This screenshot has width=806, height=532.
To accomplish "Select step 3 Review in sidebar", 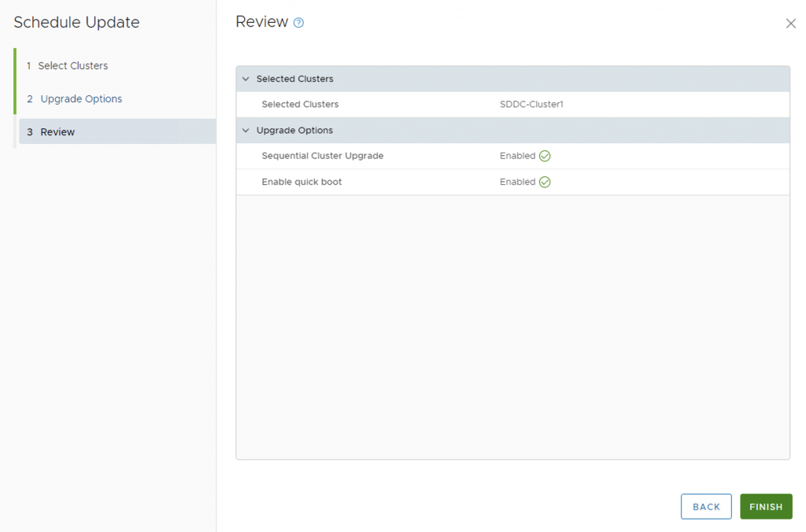I will tap(57, 132).
